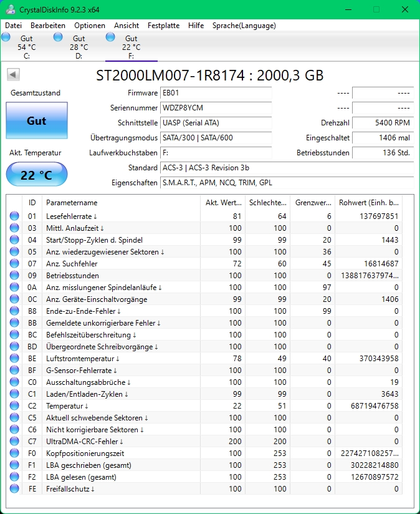420x514 pixels.
Task: Click status orb for Aktuell schwebende Sektoren
Action: [x=14, y=418]
